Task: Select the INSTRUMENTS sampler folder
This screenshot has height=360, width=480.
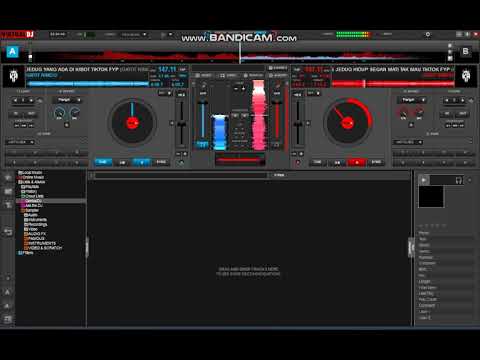Action: (x=40, y=243)
